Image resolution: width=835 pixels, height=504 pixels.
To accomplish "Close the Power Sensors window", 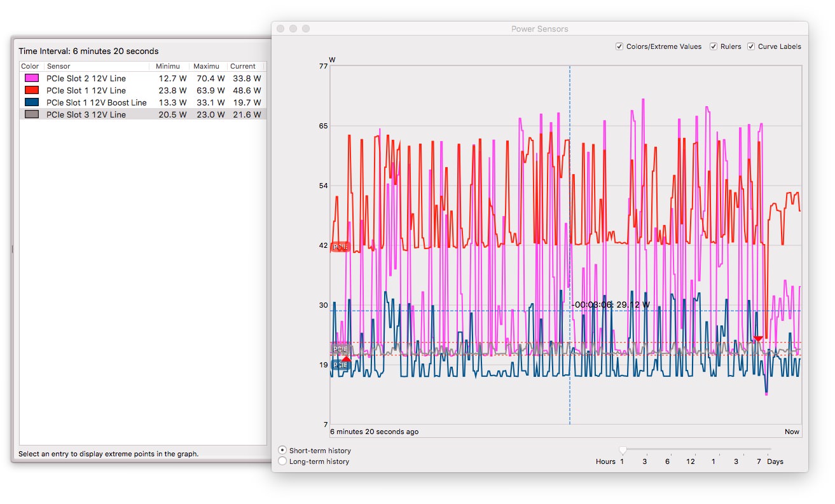I will coord(280,29).
